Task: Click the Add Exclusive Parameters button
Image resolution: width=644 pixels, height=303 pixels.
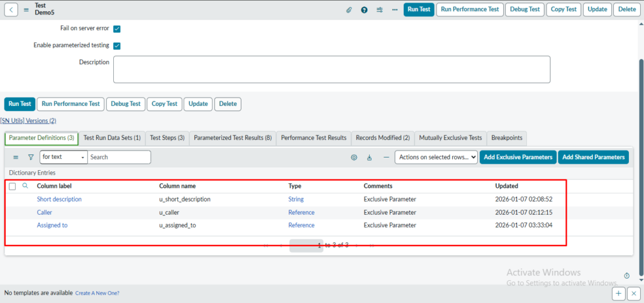Action: 518,157
